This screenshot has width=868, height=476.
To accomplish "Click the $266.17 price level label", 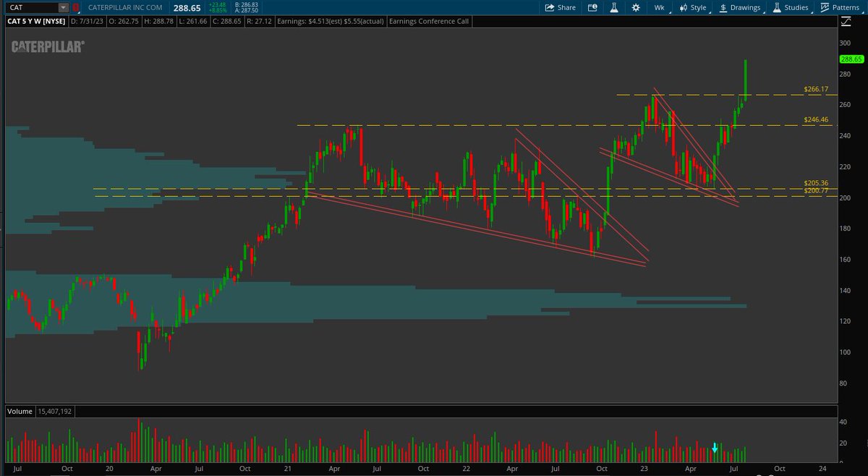I will [816, 89].
